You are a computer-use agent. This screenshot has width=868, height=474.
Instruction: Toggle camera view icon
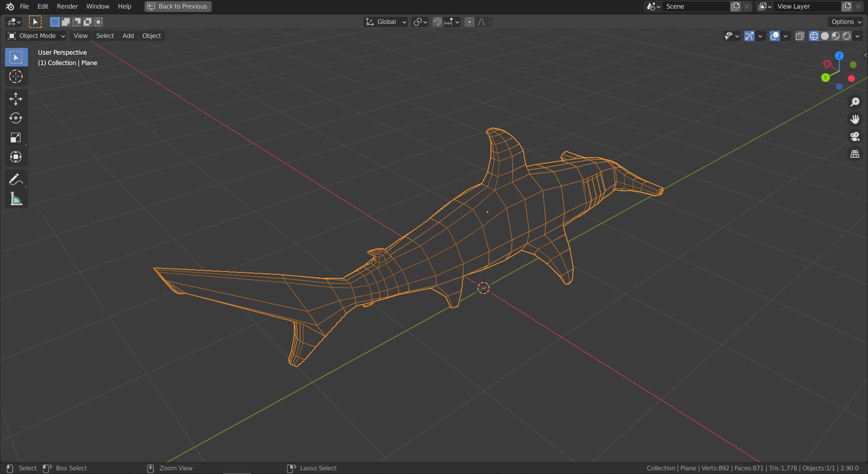(854, 137)
